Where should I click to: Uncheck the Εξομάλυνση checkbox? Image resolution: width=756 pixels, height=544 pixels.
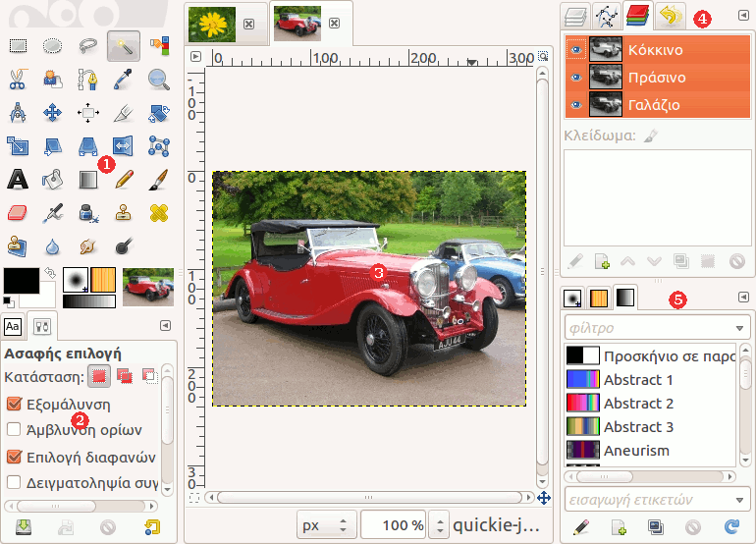tap(14, 404)
